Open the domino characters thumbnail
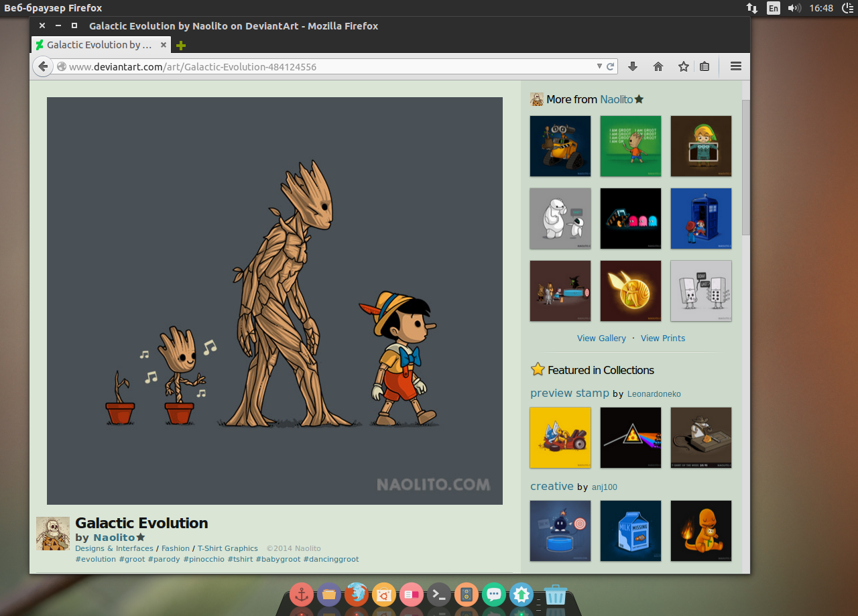Viewport: 858px width, 616px height. pyautogui.click(x=701, y=291)
